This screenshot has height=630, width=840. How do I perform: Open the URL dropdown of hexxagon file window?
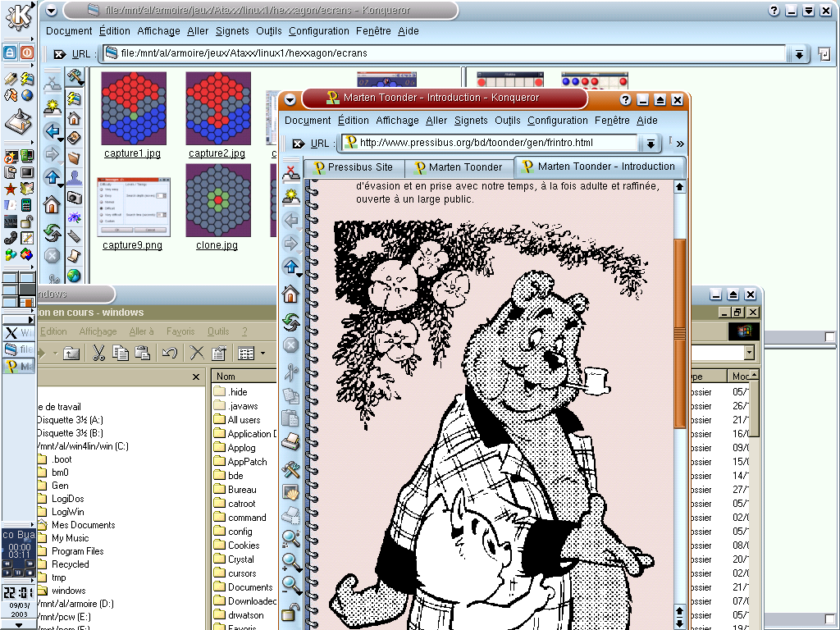pyautogui.click(x=798, y=53)
